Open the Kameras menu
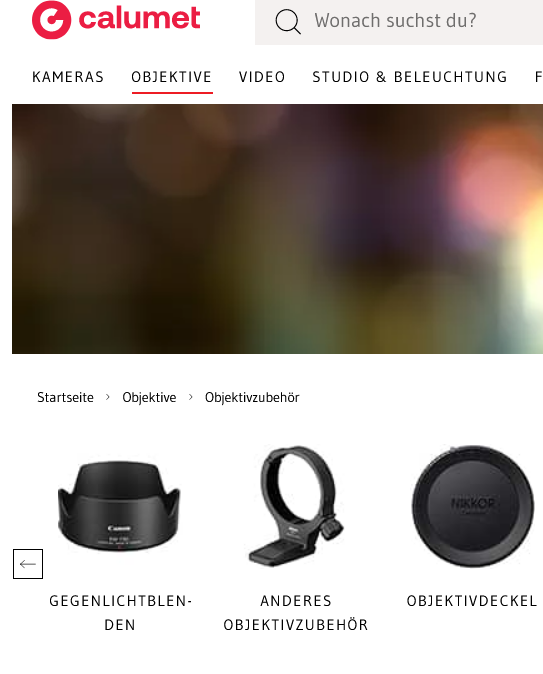The width and height of the screenshot is (543, 674). pos(68,77)
